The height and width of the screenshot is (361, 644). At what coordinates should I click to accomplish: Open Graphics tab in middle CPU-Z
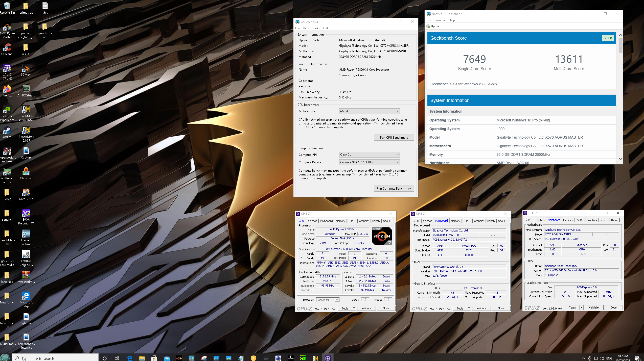(479, 221)
